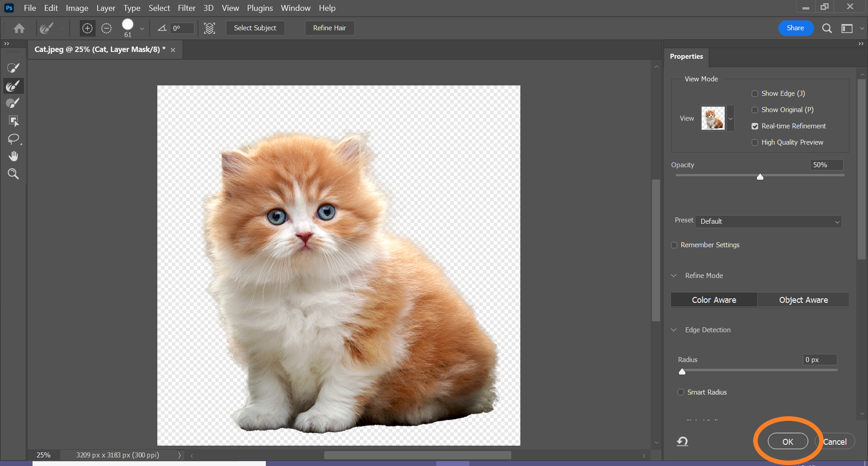Open the status bar info arrow

point(179,455)
